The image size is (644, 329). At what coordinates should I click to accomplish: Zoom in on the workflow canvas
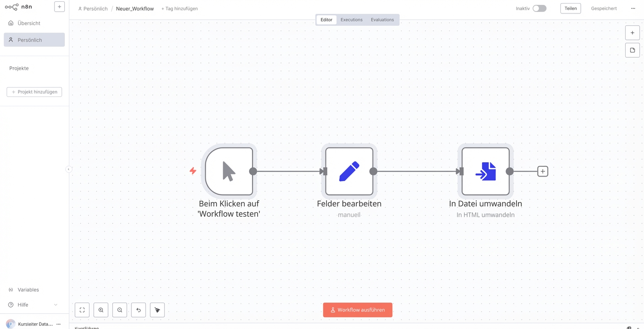tap(101, 310)
